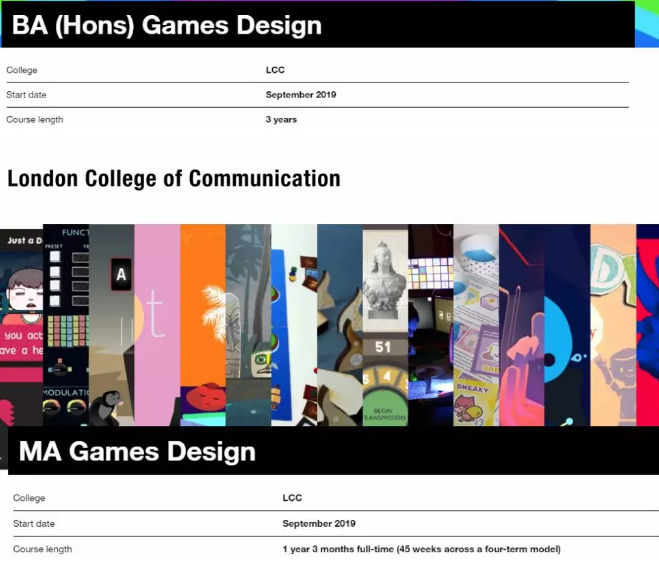Open the wooden cutout shapes thumbnail
This screenshot has width=659, height=562.
(x=340, y=325)
